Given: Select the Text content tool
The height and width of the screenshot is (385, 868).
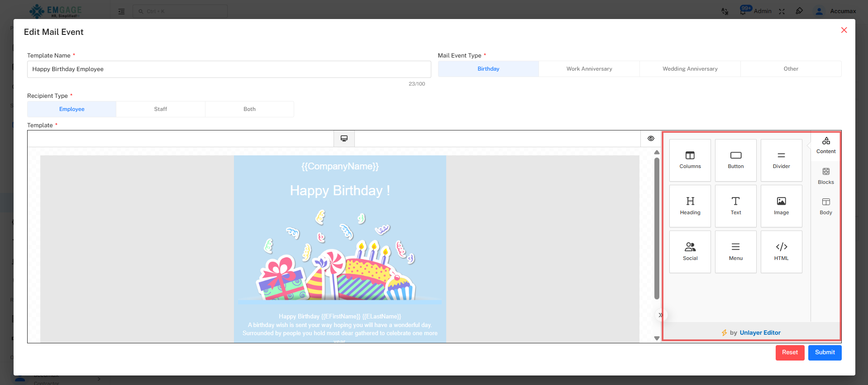Looking at the screenshot, I should tap(735, 206).
